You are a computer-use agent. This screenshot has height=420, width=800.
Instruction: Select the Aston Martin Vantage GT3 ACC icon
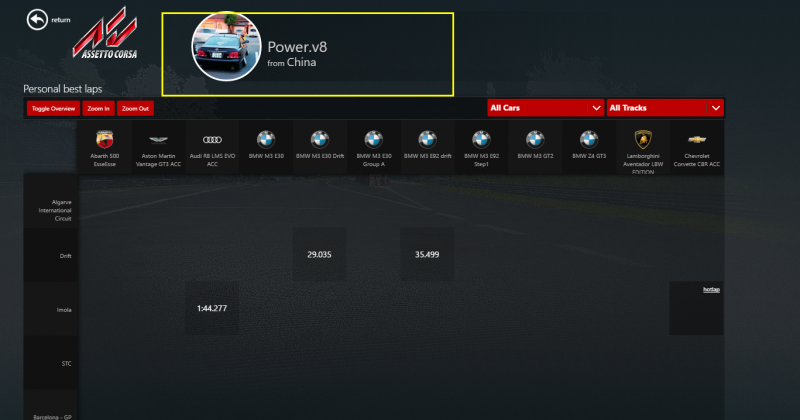[x=158, y=139]
